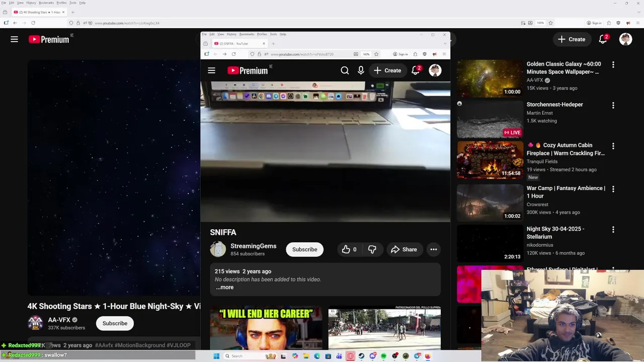Open options for War Camp Fantasy Ambience video

pos(613,189)
